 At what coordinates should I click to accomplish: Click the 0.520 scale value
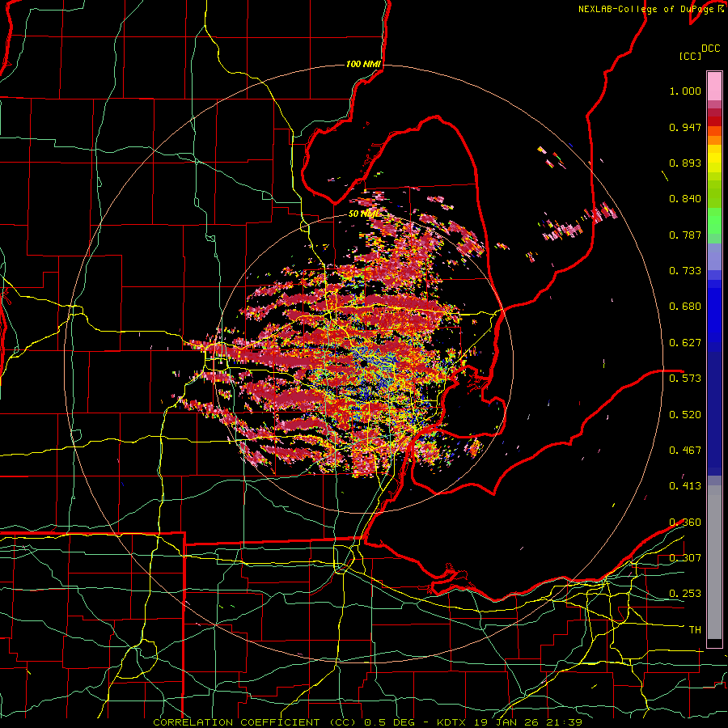[x=685, y=415]
